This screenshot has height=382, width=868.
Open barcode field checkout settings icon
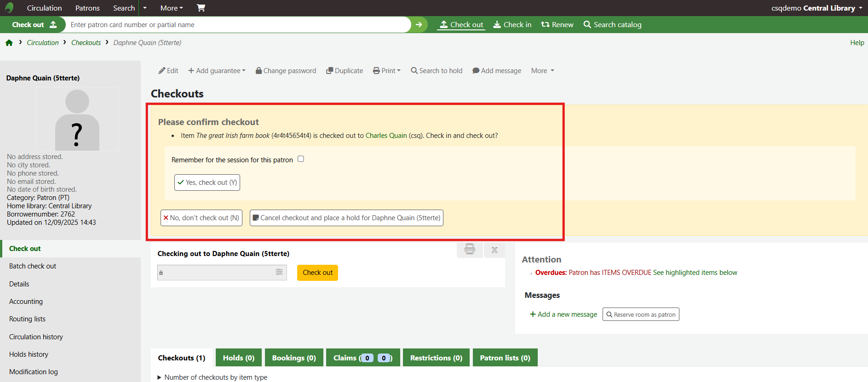(279, 272)
